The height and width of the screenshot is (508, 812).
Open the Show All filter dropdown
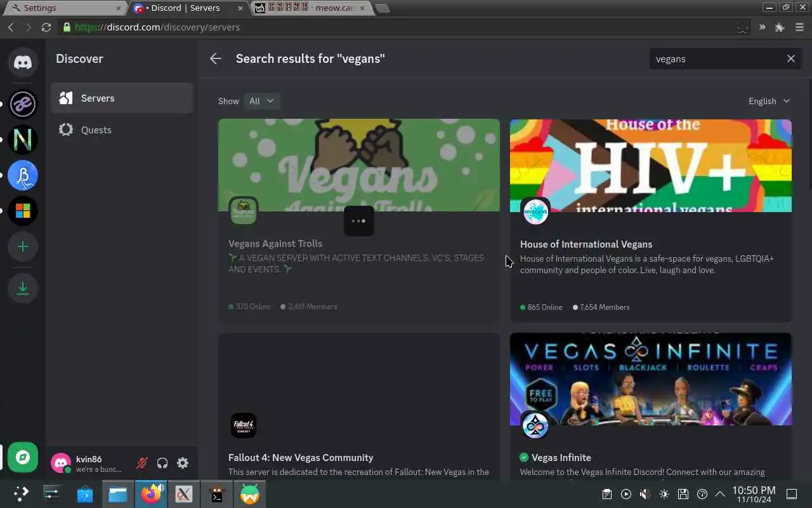261,101
